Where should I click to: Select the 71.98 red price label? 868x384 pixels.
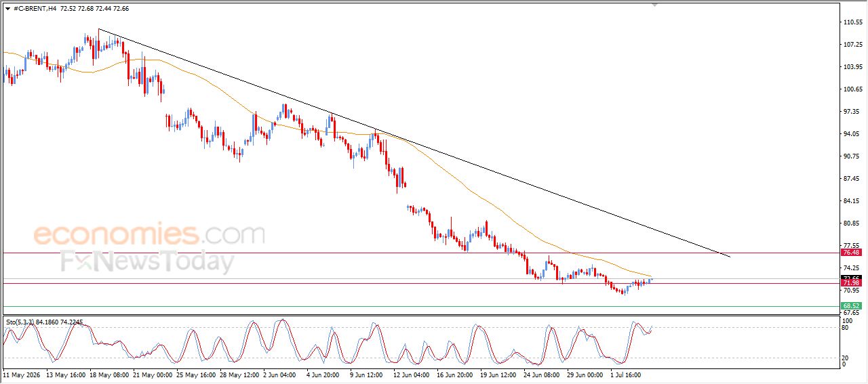[x=850, y=283]
